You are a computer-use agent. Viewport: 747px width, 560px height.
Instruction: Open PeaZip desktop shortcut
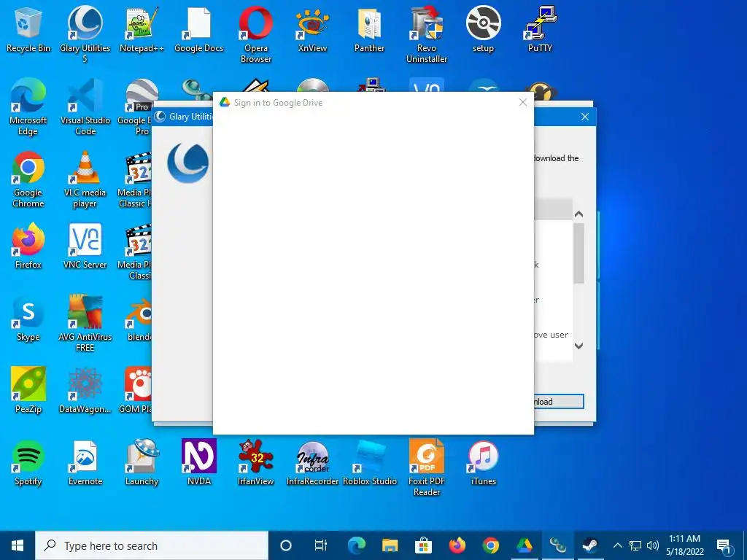[x=28, y=390]
